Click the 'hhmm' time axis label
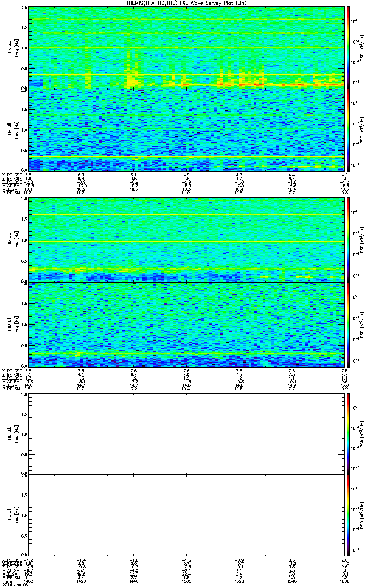 tap(7, 581)
